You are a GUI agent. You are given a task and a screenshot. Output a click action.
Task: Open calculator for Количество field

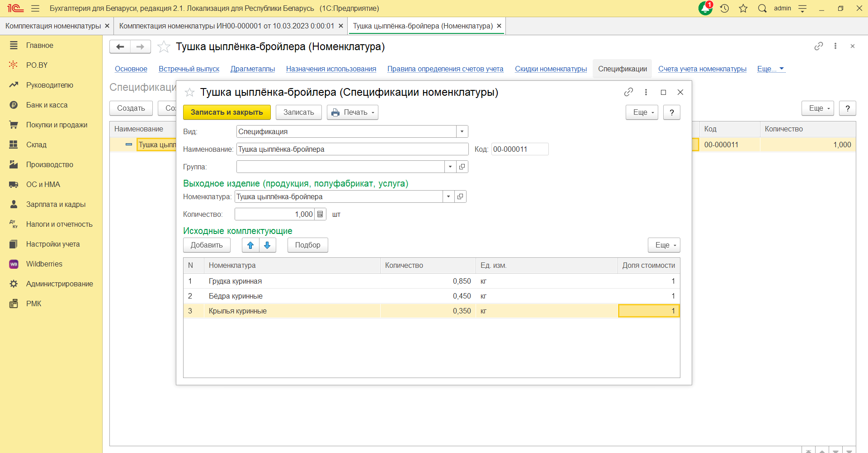coord(320,215)
